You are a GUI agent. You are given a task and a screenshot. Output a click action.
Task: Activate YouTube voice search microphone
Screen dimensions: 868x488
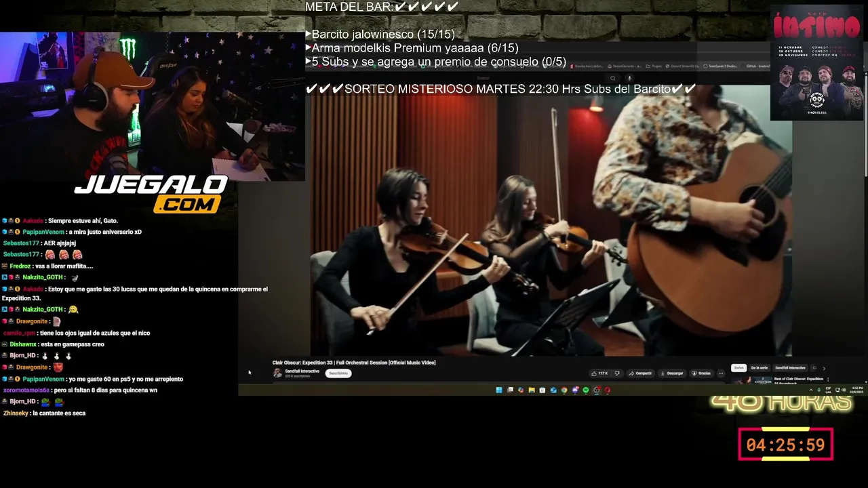pyautogui.click(x=629, y=78)
